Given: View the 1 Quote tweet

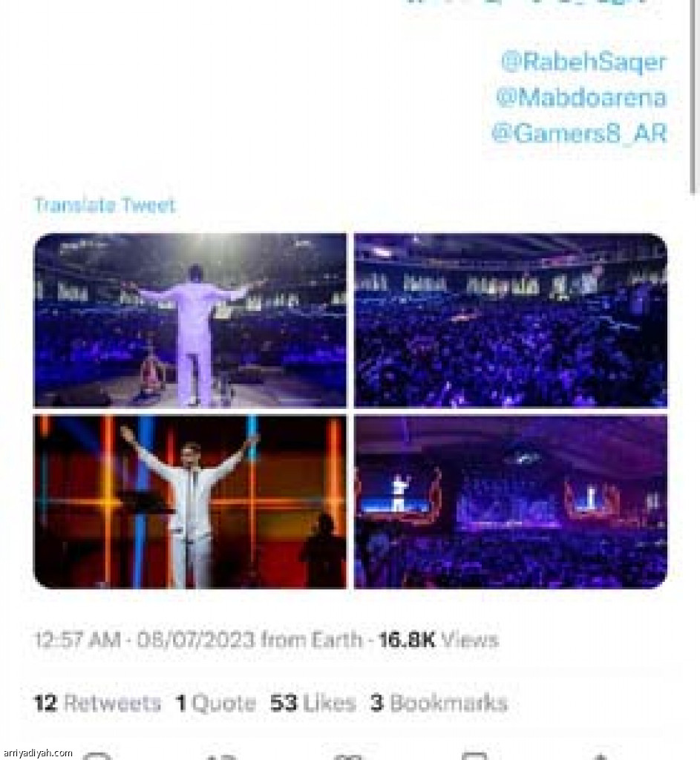Looking at the screenshot, I should point(216,703).
